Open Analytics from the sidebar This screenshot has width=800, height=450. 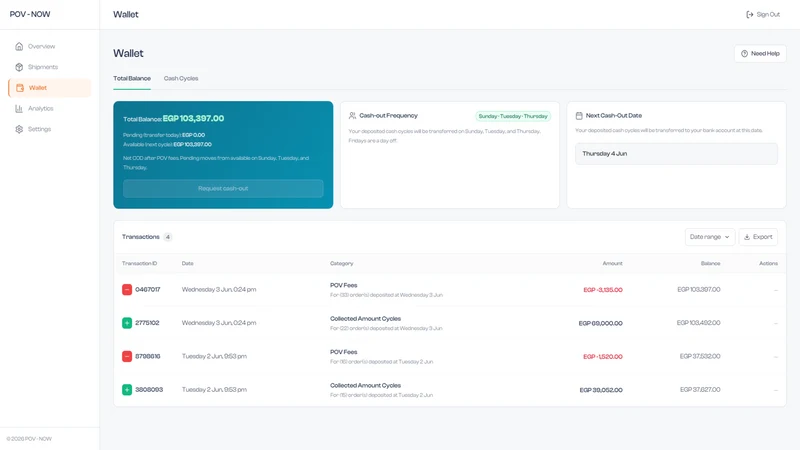point(49,109)
